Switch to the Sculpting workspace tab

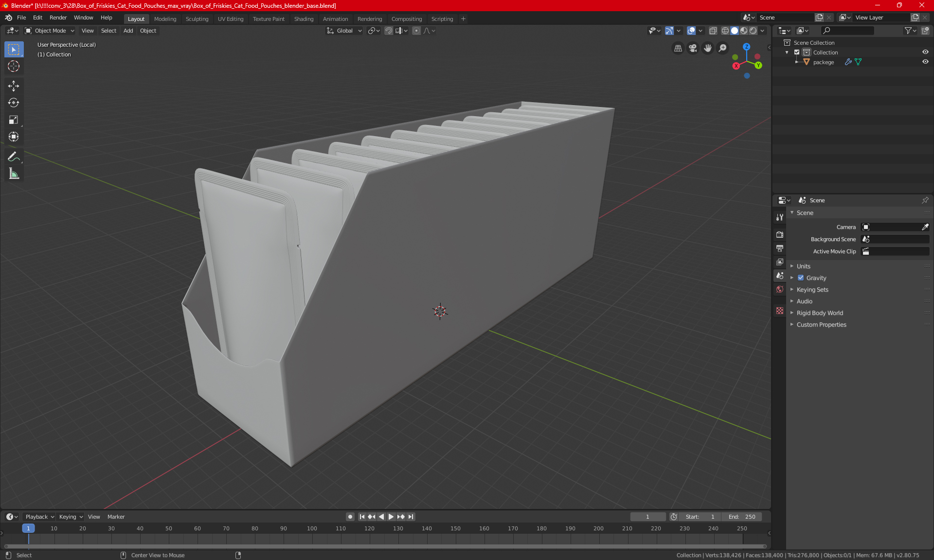coord(197,19)
